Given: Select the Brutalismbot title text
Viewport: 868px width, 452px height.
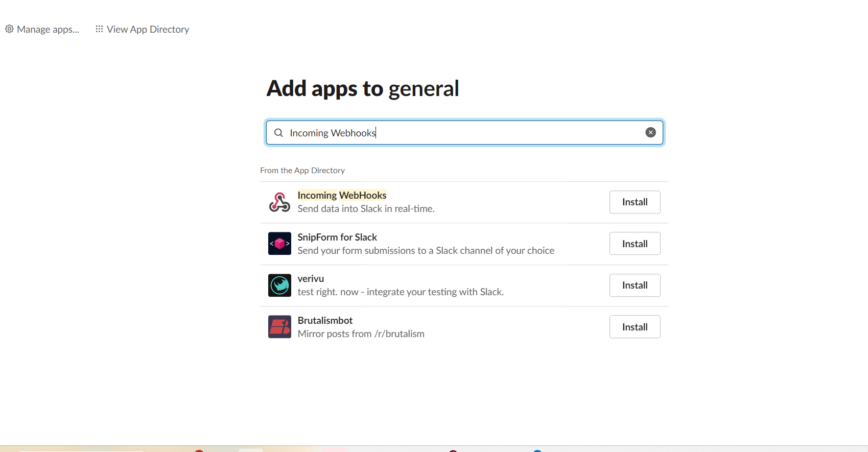Looking at the screenshot, I should point(325,320).
